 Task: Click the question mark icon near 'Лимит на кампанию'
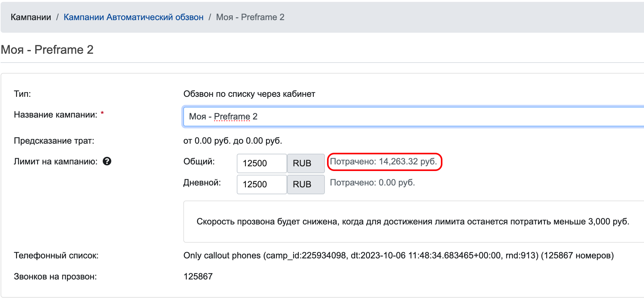tap(107, 162)
